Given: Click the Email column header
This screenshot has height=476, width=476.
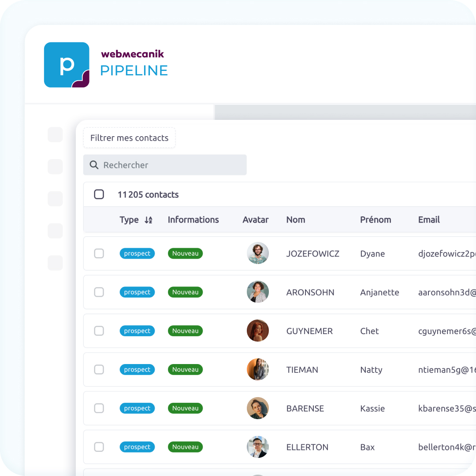Looking at the screenshot, I should [x=429, y=219].
